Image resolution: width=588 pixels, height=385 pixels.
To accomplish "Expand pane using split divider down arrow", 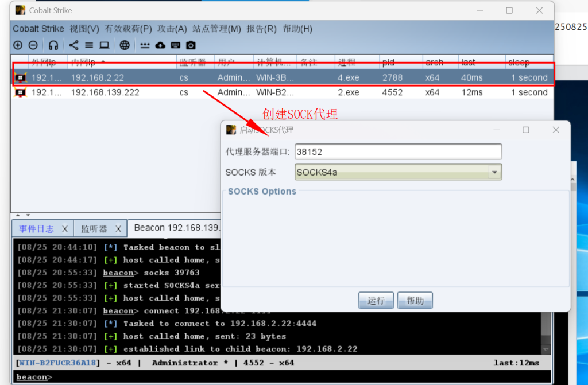I will pyautogui.click(x=28, y=215).
